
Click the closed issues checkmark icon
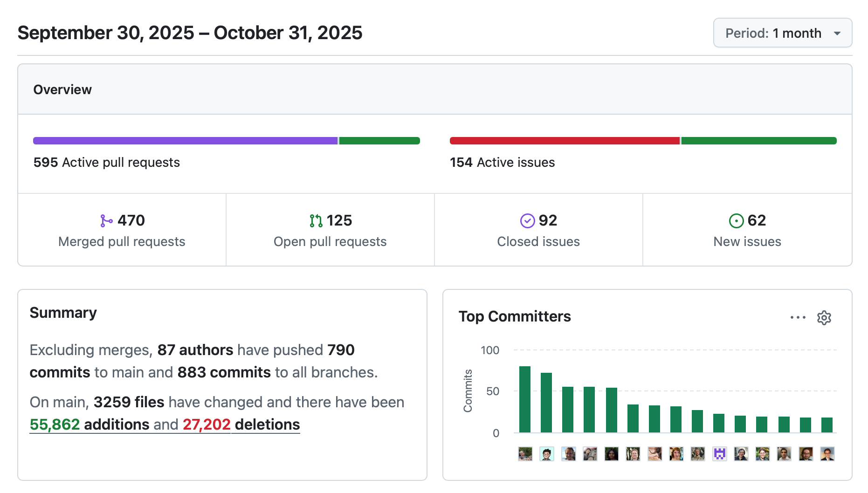527,221
